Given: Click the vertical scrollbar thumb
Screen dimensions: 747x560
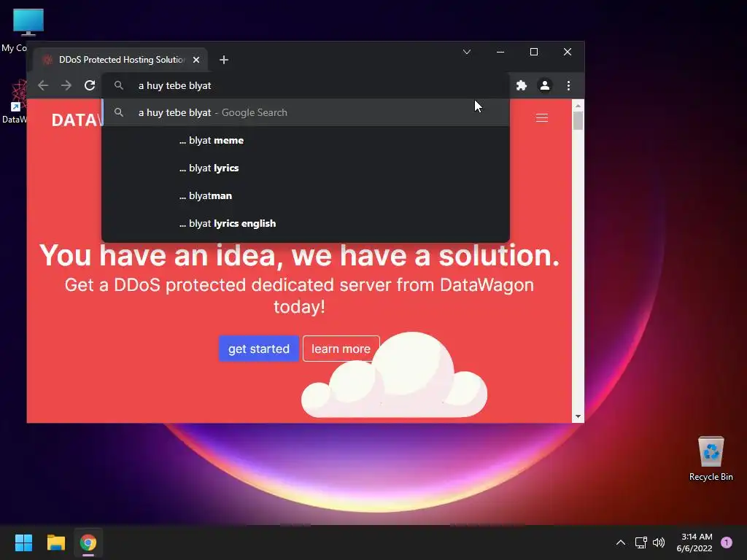Looking at the screenshot, I should click(578, 120).
